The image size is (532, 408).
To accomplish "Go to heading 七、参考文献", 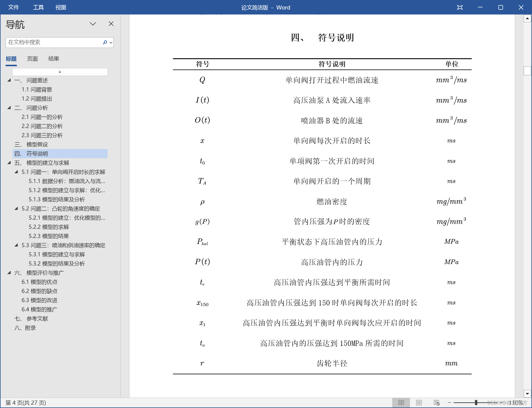I will coord(31,318).
